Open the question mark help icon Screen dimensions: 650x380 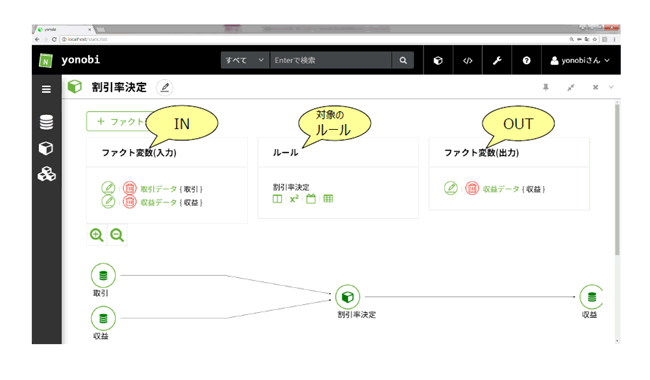[526, 61]
